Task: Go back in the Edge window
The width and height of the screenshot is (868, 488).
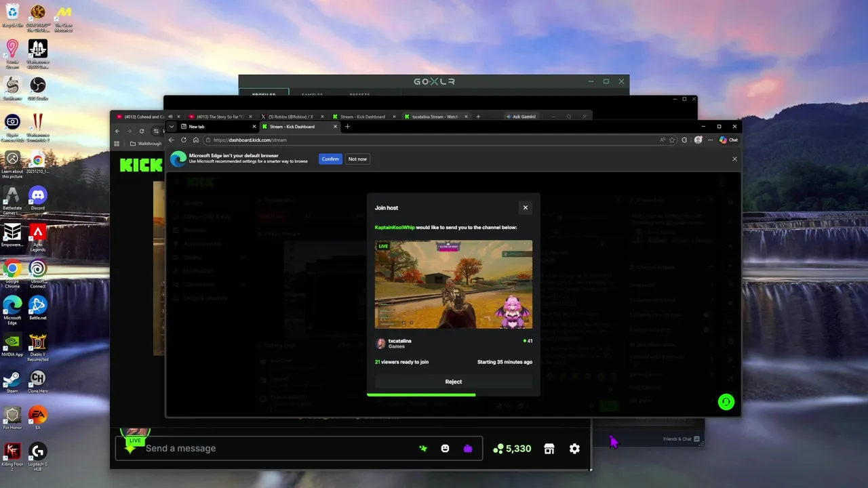Action: click(172, 140)
